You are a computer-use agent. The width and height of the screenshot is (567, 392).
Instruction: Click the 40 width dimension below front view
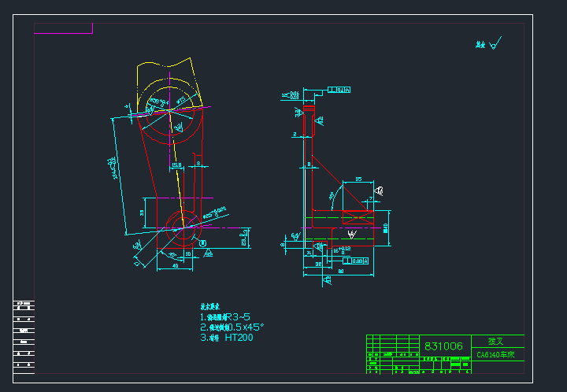click(176, 266)
